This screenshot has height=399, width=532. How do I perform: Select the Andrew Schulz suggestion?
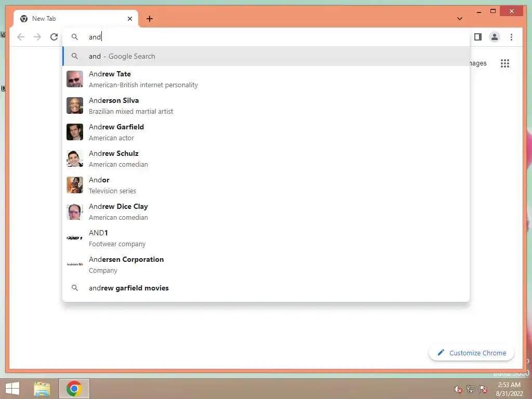267,158
